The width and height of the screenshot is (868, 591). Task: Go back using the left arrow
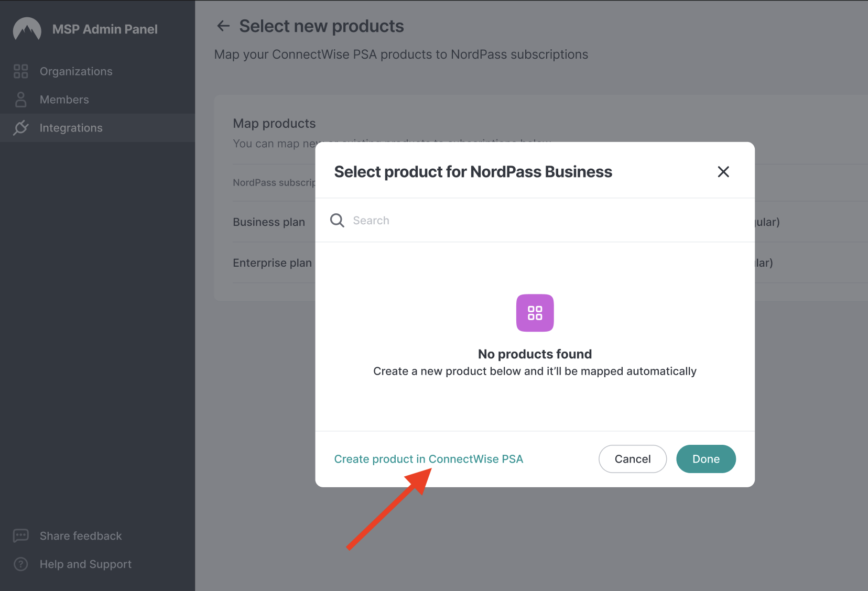(223, 26)
